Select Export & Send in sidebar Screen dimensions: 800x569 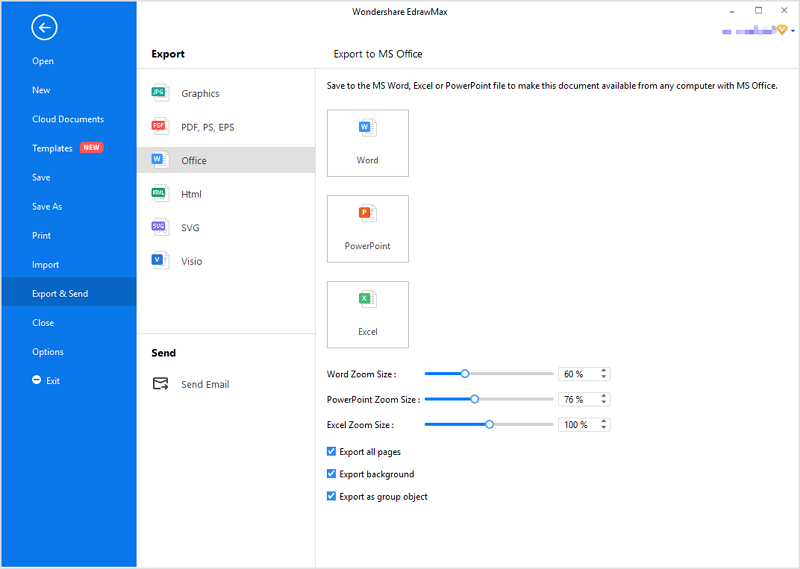[x=69, y=292]
